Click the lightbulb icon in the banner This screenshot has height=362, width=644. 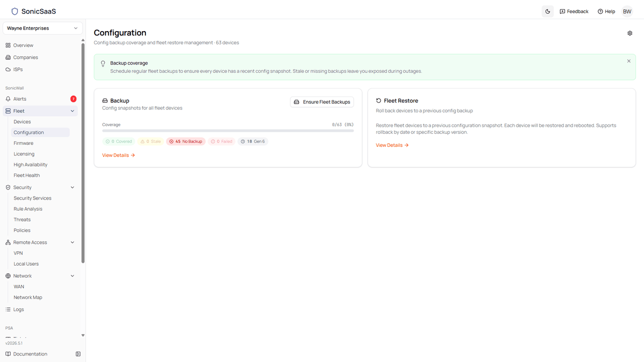pyautogui.click(x=103, y=63)
